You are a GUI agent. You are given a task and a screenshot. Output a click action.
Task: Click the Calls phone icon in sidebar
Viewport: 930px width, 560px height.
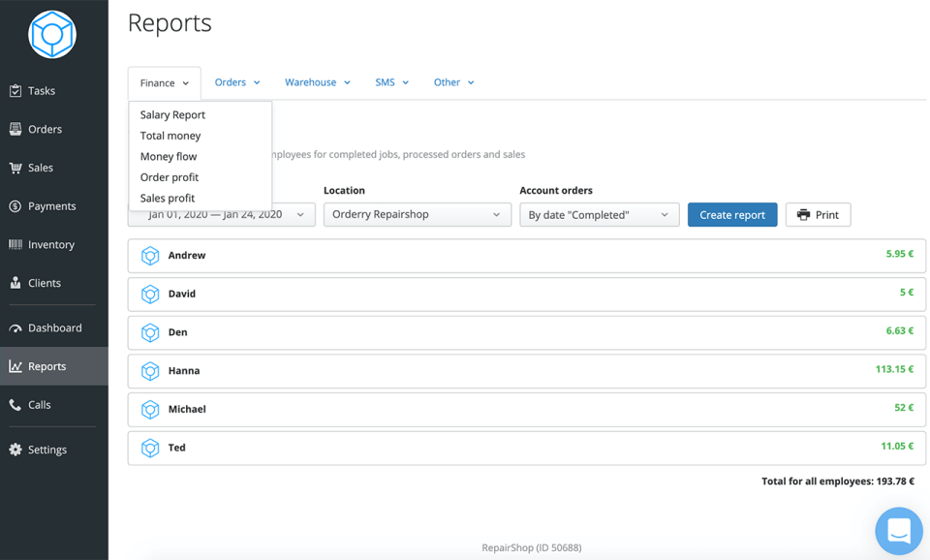click(15, 405)
